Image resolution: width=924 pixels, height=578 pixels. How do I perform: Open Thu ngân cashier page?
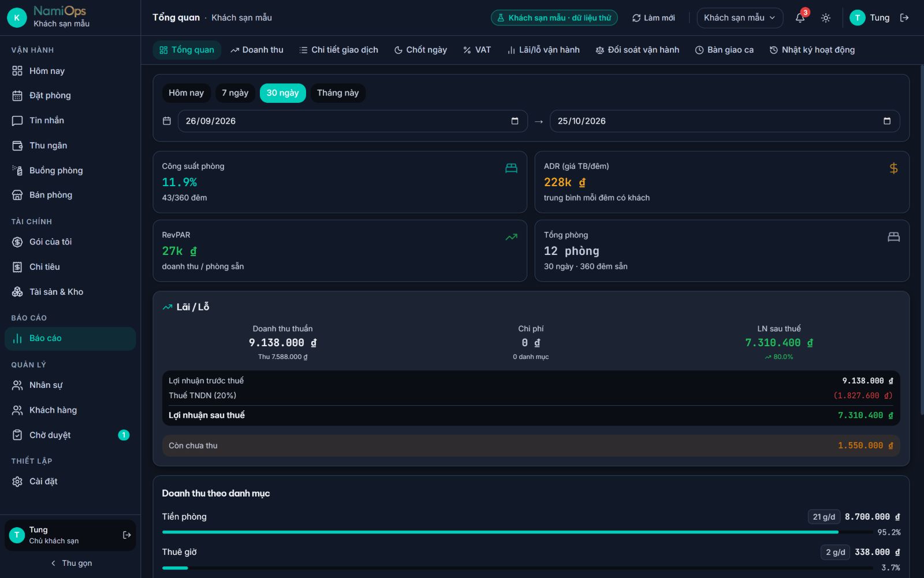tap(70, 146)
